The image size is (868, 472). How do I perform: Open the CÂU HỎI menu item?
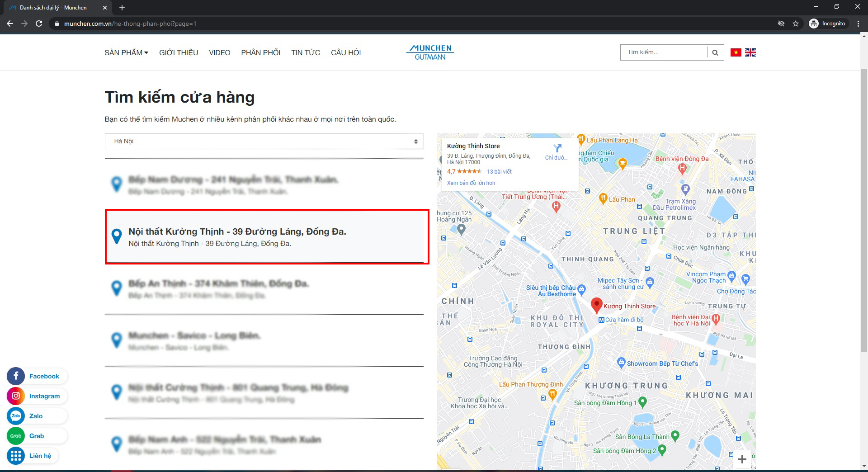tap(346, 52)
